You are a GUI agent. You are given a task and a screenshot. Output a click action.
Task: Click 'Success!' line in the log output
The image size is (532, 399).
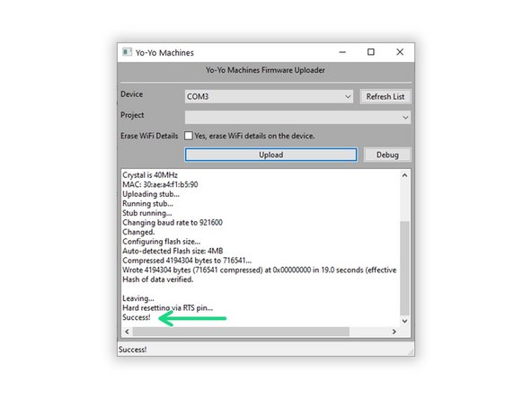pyautogui.click(x=137, y=317)
